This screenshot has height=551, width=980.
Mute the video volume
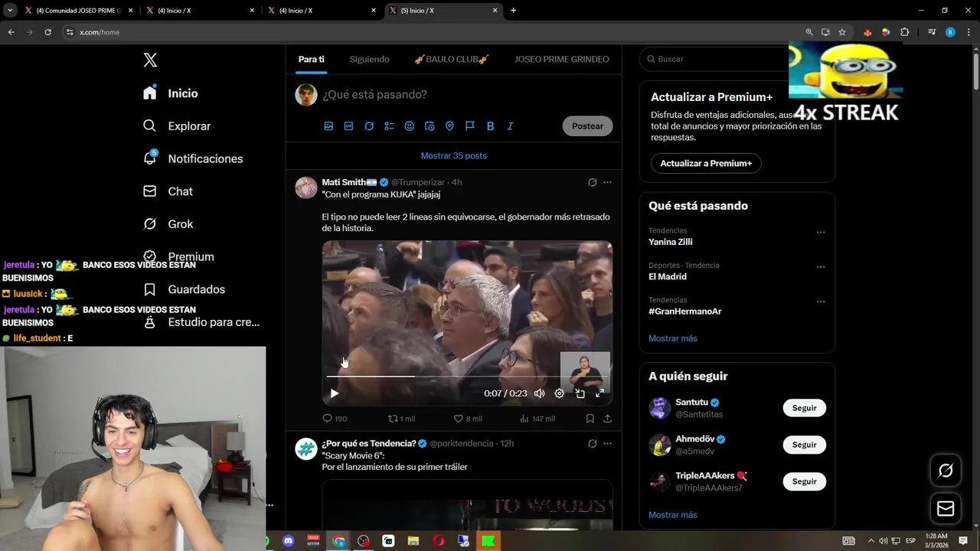point(539,393)
